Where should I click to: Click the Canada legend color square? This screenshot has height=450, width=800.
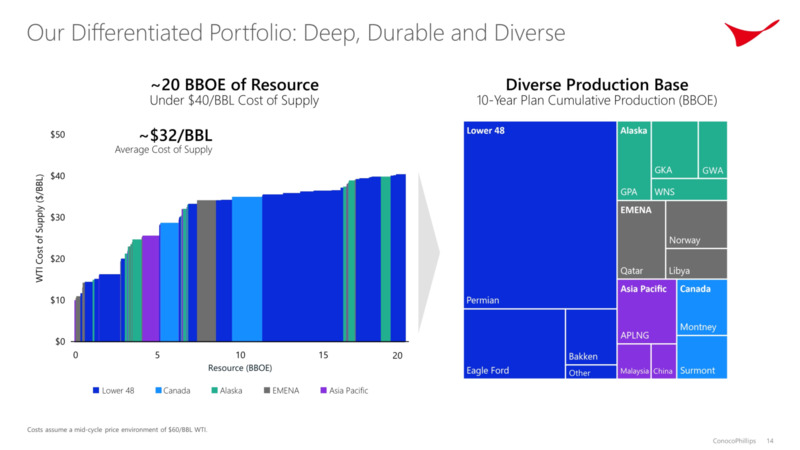click(x=158, y=390)
